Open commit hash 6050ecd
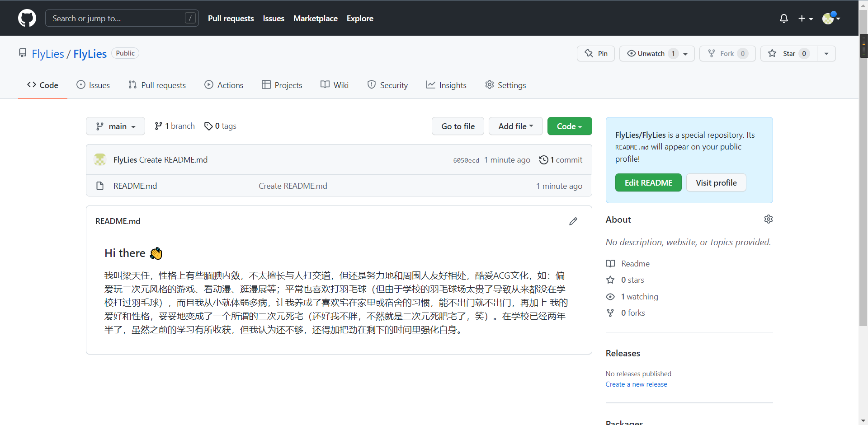 (x=466, y=160)
